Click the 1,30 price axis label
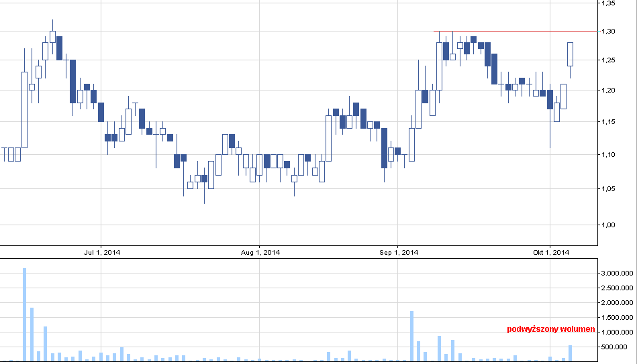The width and height of the screenshot is (637, 364). click(x=607, y=32)
